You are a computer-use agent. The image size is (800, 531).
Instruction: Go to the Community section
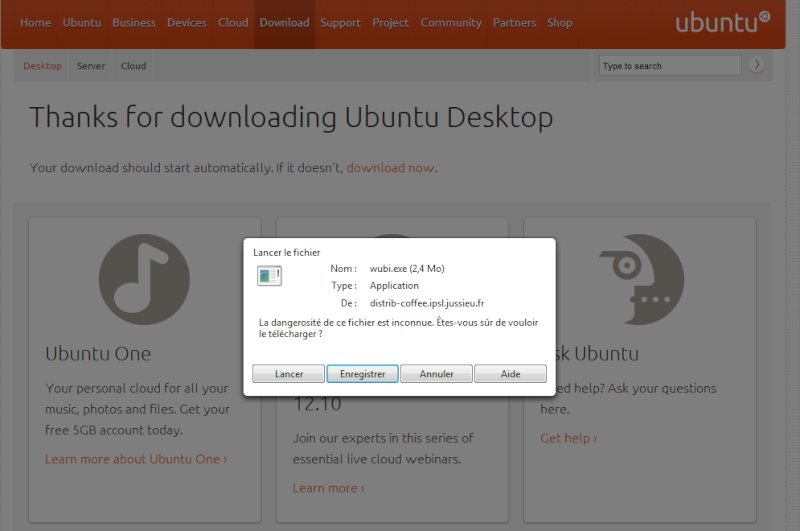click(x=451, y=23)
